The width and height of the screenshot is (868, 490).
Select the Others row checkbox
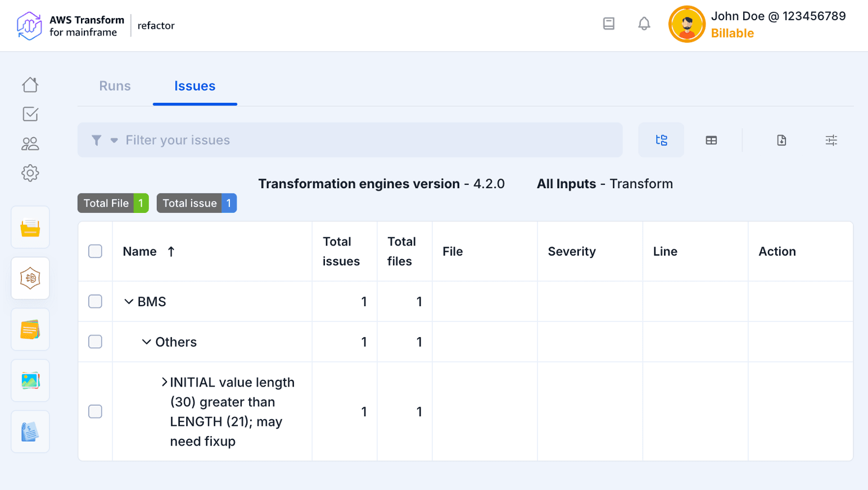coord(96,342)
